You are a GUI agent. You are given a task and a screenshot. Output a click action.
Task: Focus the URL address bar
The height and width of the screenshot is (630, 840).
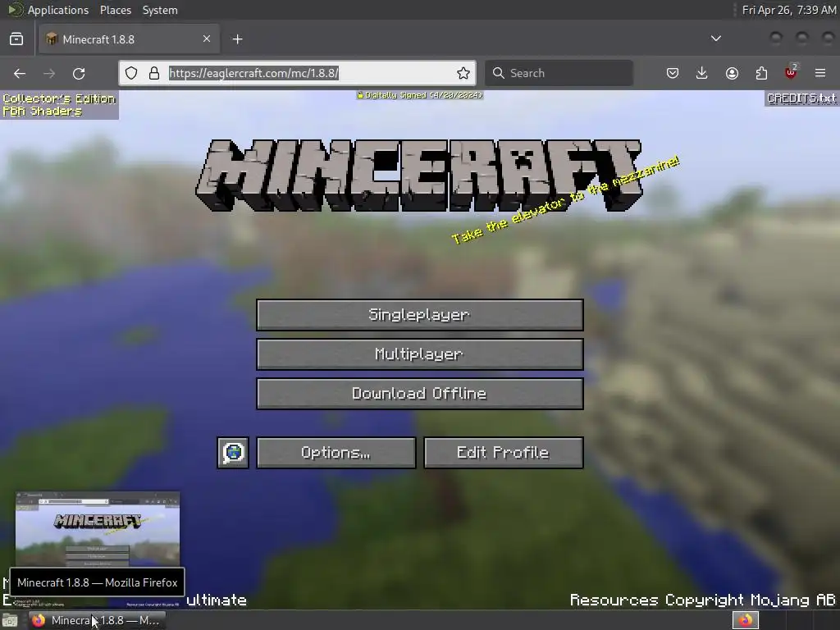[x=297, y=73]
